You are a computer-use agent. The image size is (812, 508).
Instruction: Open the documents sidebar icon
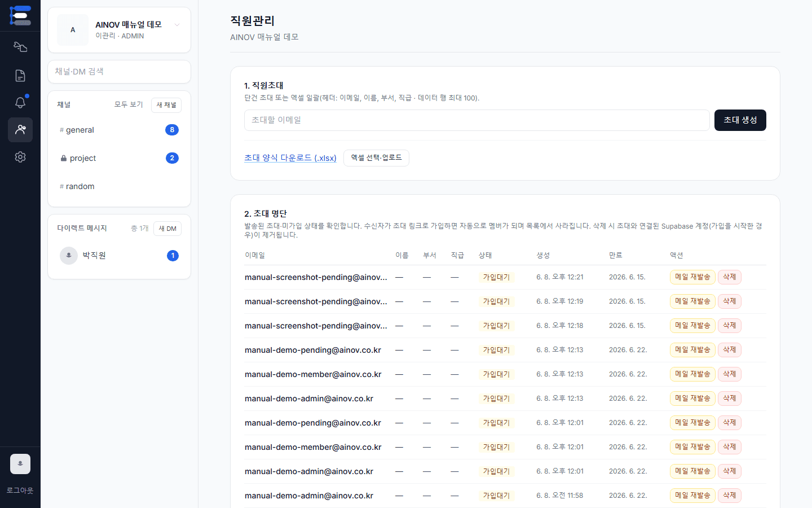[20, 76]
